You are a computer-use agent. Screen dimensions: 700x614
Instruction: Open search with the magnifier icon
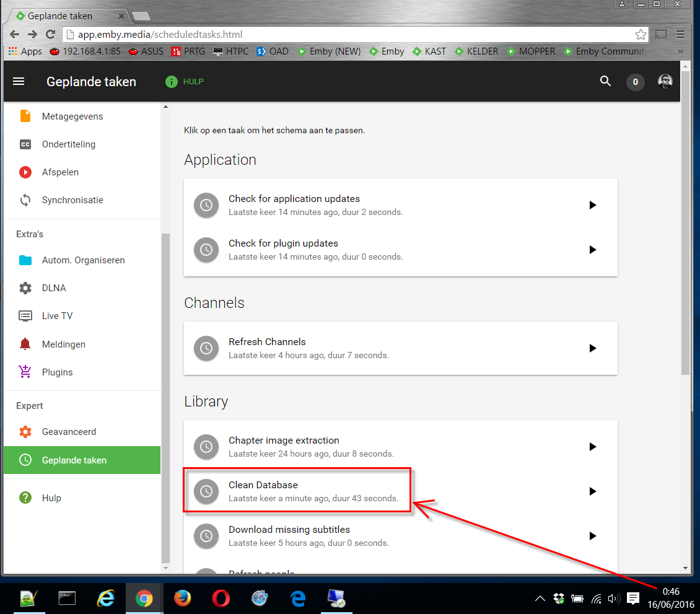[605, 81]
